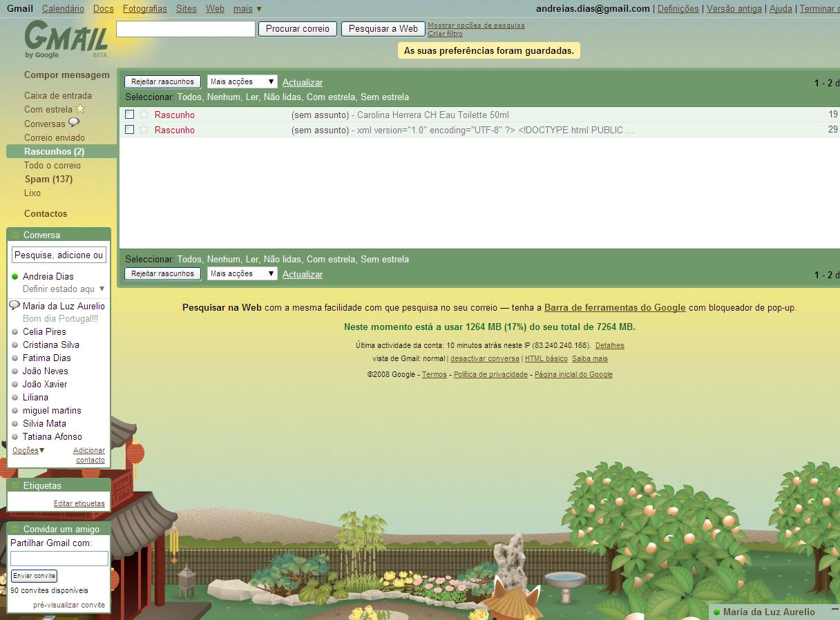The width and height of the screenshot is (840, 620).
Task: Click top Actualizar link
Action: [x=303, y=82]
